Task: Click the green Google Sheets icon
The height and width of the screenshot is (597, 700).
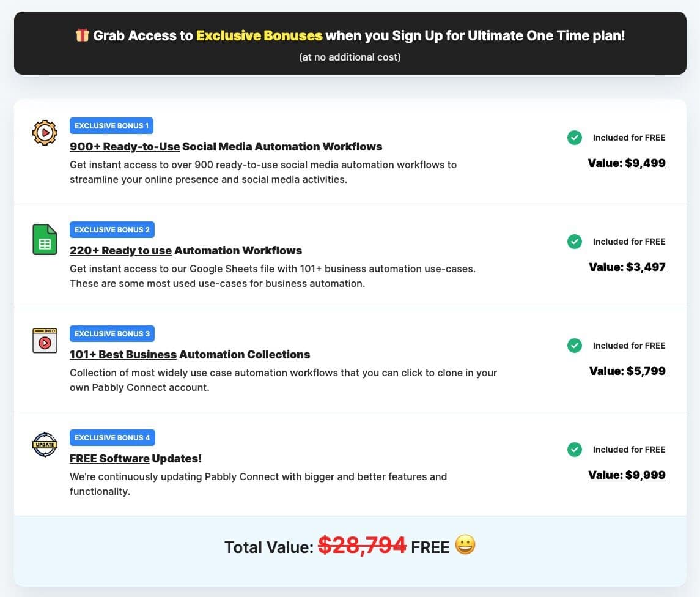Action: 45,240
